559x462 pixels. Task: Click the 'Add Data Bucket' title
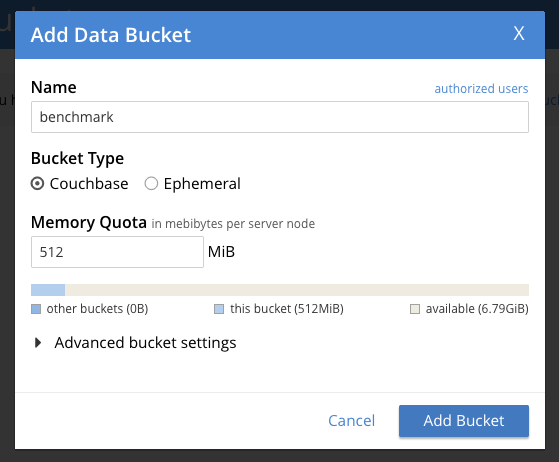click(x=111, y=35)
